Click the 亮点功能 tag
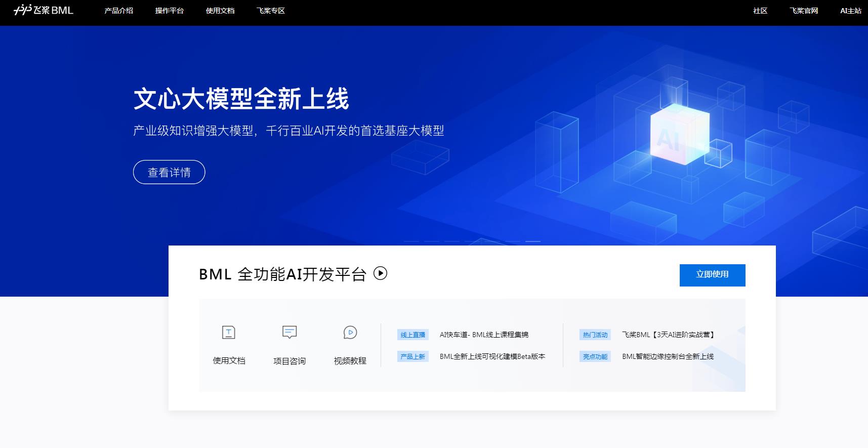 point(595,356)
